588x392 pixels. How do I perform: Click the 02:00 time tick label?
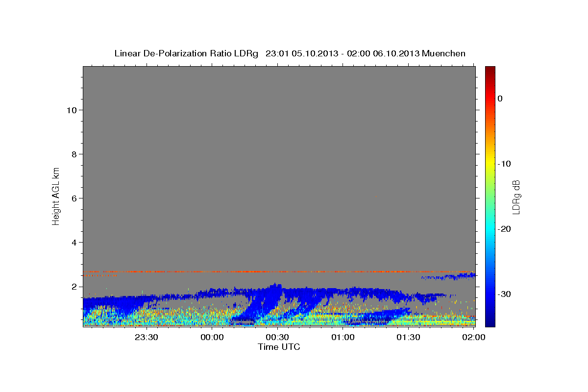[473, 337]
